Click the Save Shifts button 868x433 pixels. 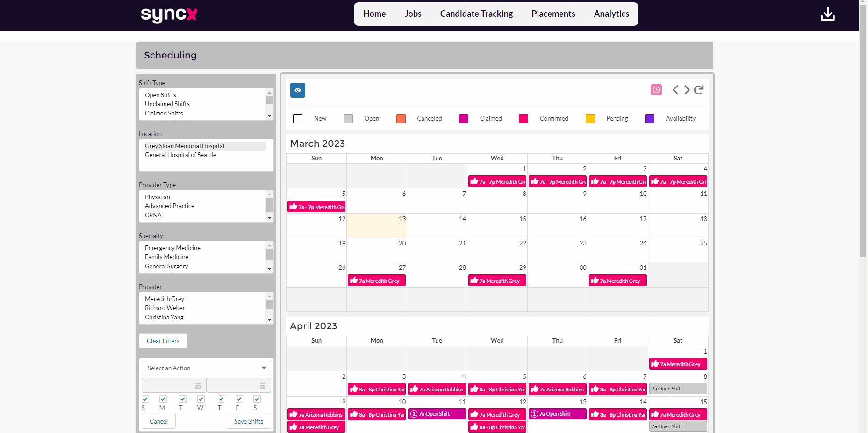[248, 421]
